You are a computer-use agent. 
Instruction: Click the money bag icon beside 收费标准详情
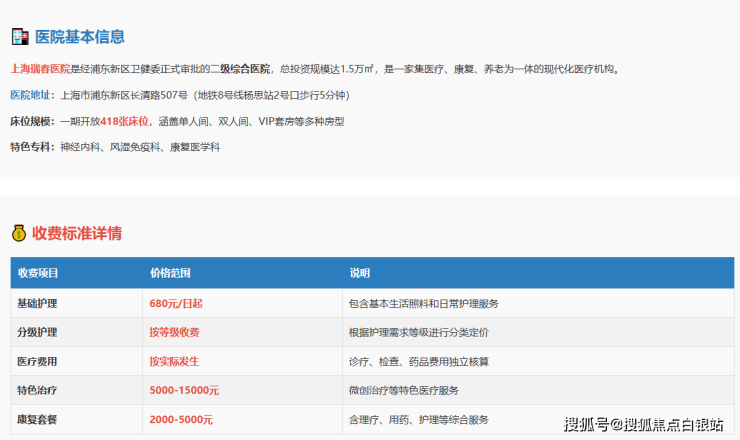19,233
